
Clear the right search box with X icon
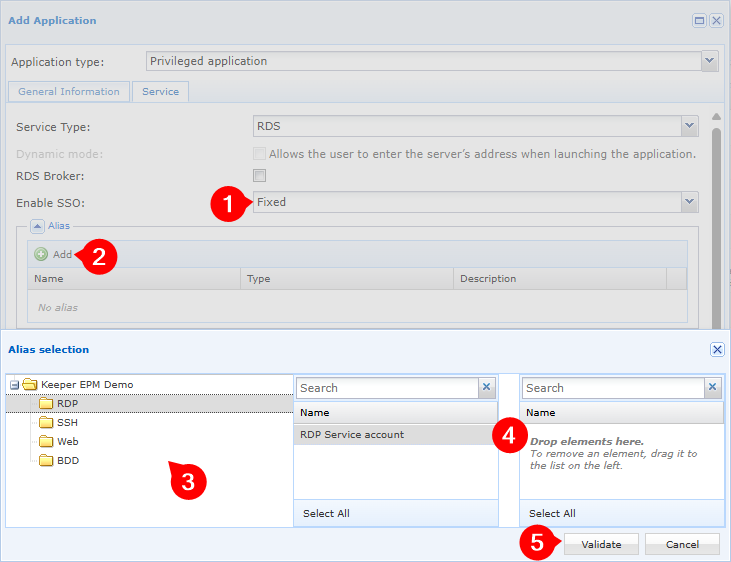tap(712, 387)
